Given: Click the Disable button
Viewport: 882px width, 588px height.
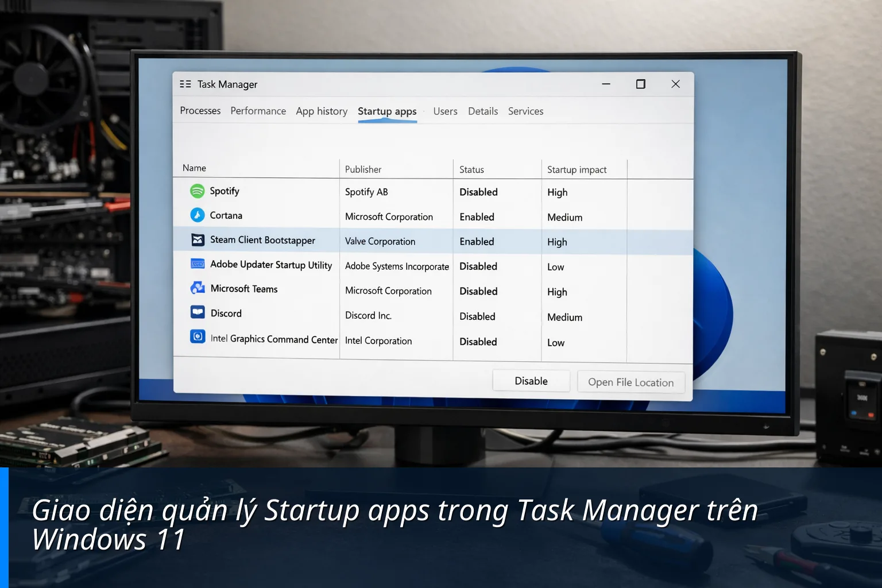Looking at the screenshot, I should [531, 381].
